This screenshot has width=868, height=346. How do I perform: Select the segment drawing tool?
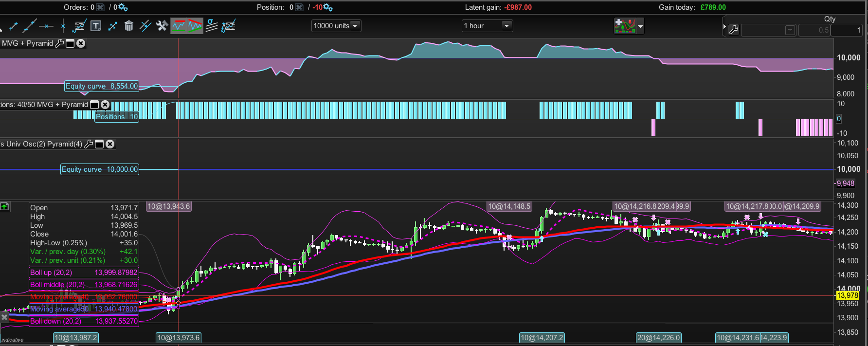tap(13, 26)
